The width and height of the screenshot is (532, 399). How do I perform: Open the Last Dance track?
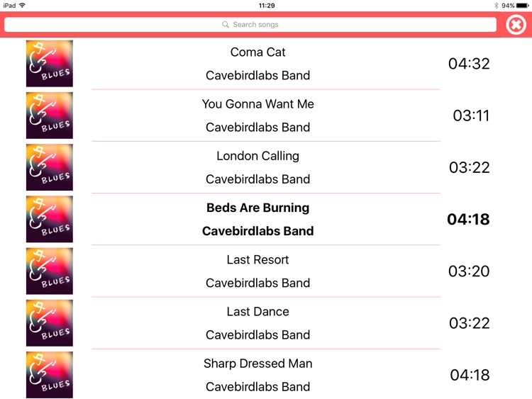pyautogui.click(x=258, y=312)
